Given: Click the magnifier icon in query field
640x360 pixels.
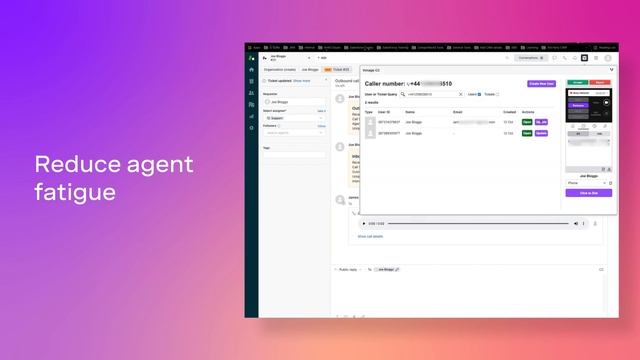Looking at the screenshot, I should click(403, 94).
